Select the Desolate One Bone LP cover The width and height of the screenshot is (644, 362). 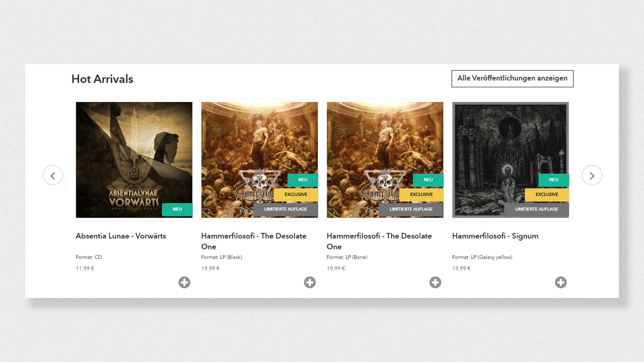(x=385, y=160)
